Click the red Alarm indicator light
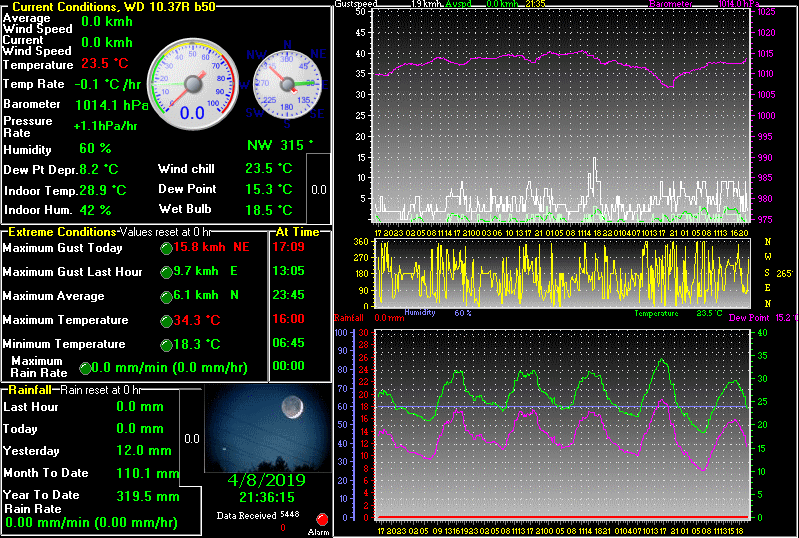 click(x=322, y=519)
